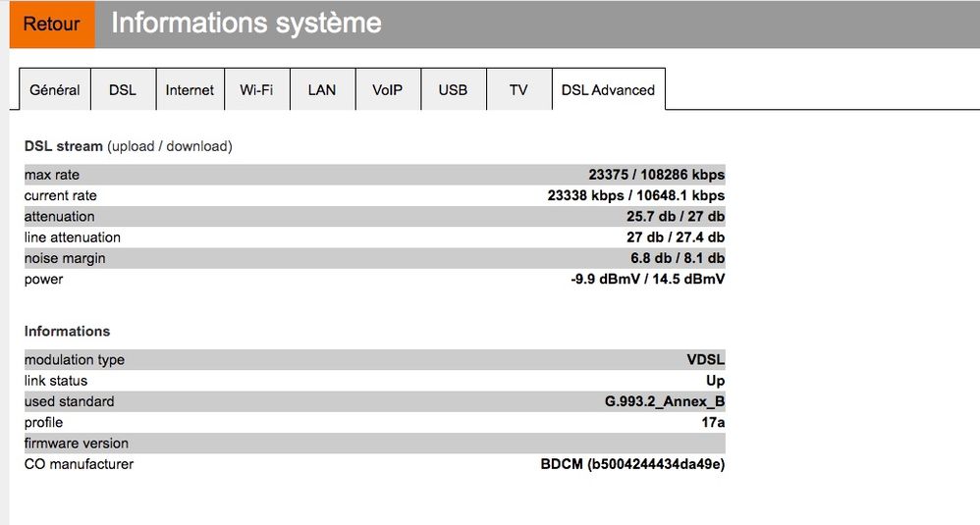Screen dimensions: 980x525
Task: Switch to the DSL tab
Action: (123, 89)
